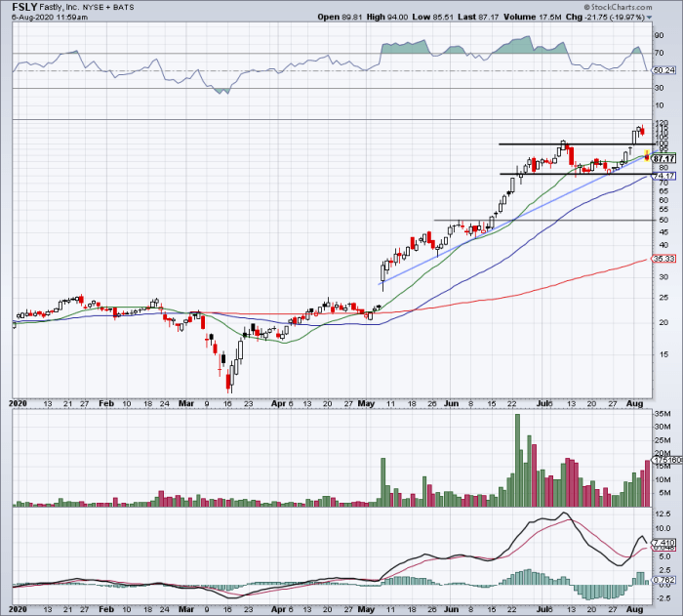Click the MACD histogram value label 0.762
The image size is (683, 616).
point(664,580)
